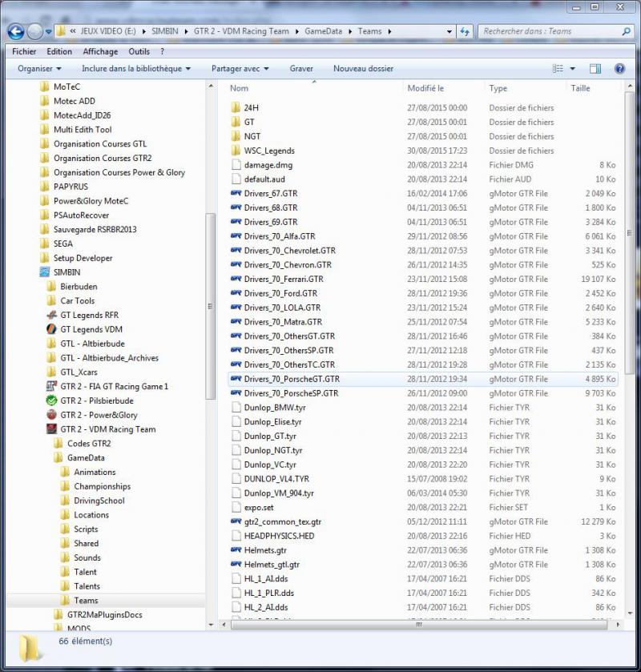Viewport: 641px width, 672px height.
Task: Click the search magnifier icon
Action: point(626,31)
